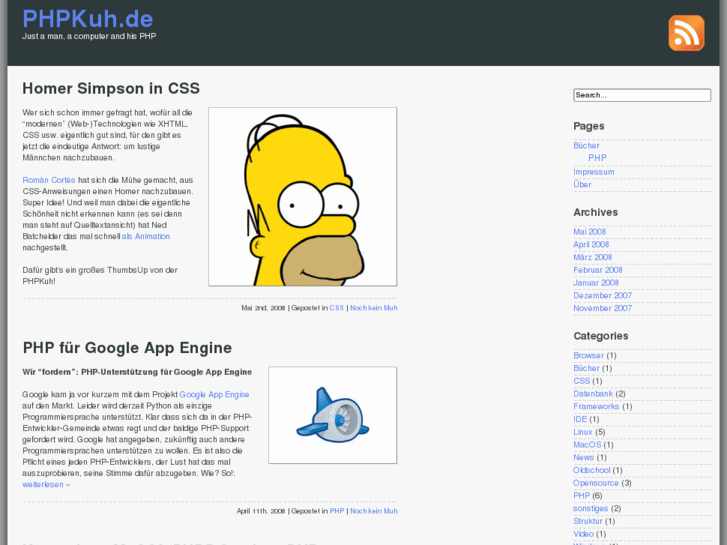Open the Mai 2008 archive
727x545 pixels.
click(590, 231)
